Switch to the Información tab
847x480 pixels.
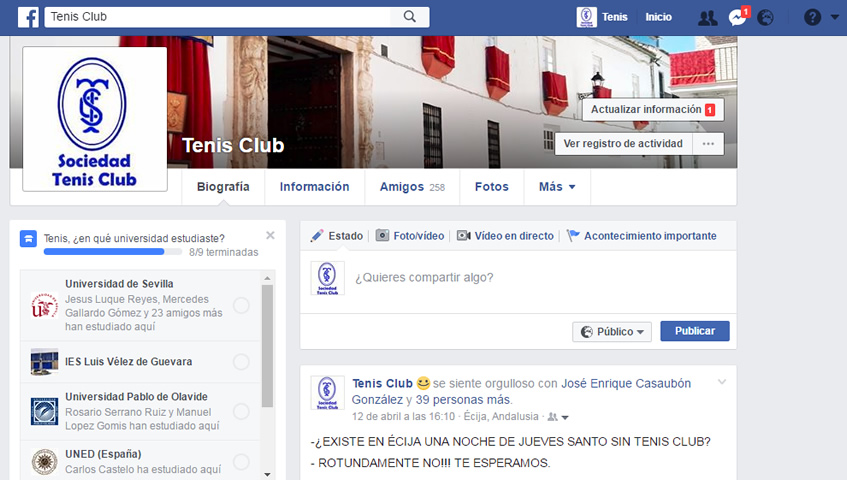coord(314,187)
